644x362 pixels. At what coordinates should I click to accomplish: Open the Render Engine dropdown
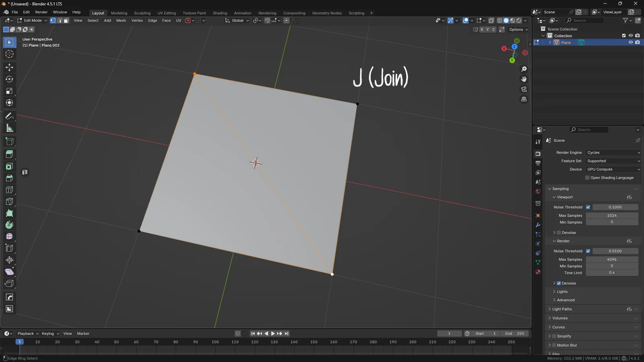click(x=613, y=152)
